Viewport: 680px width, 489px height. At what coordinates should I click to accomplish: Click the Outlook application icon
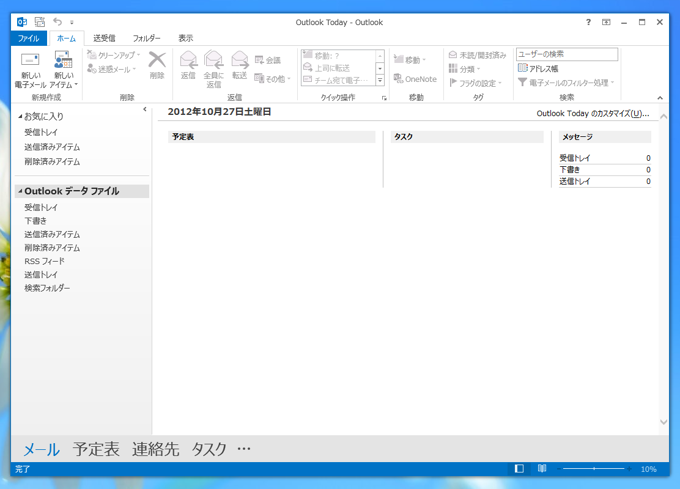coord(22,22)
